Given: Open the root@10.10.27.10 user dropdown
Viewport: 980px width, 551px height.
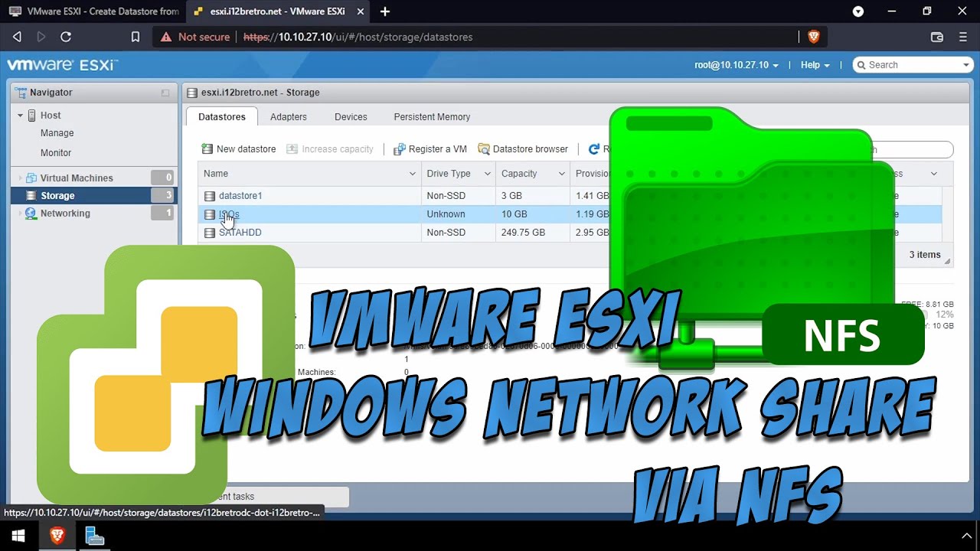Looking at the screenshot, I should tap(736, 65).
